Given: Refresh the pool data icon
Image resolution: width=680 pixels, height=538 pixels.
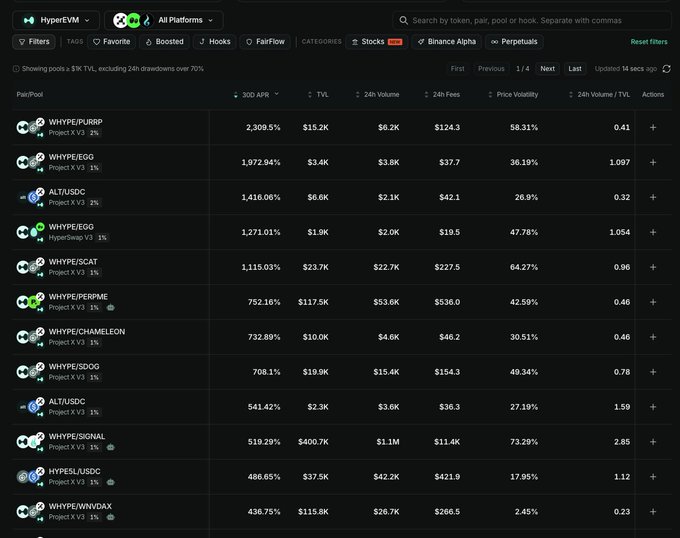Looking at the screenshot, I should [x=667, y=68].
